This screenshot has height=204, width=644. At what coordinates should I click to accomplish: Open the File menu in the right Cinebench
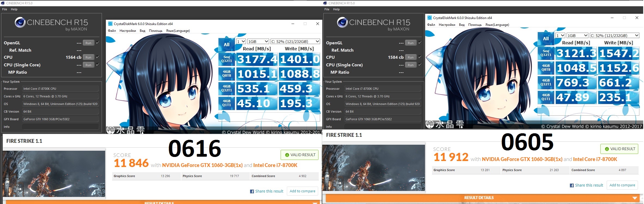pos(327,9)
